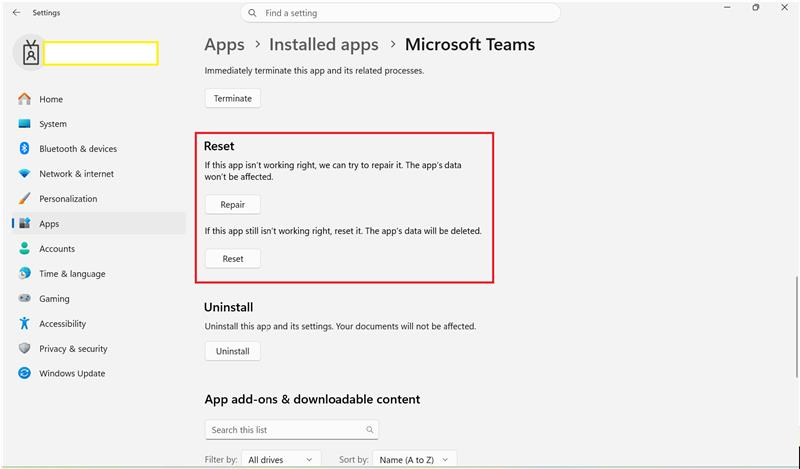Open the Filter by All drives dropdown
The image size is (800, 469).
281,459
